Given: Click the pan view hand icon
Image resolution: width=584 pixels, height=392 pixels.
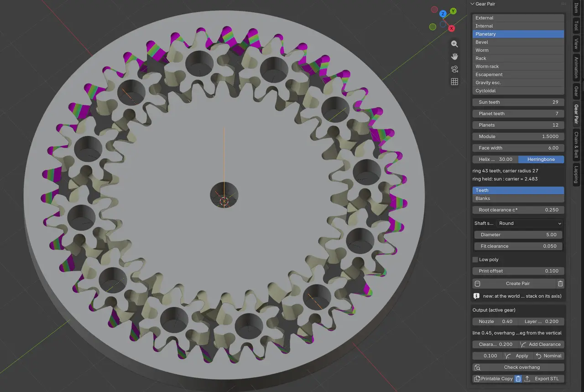Looking at the screenshot, I should point(454,57).
